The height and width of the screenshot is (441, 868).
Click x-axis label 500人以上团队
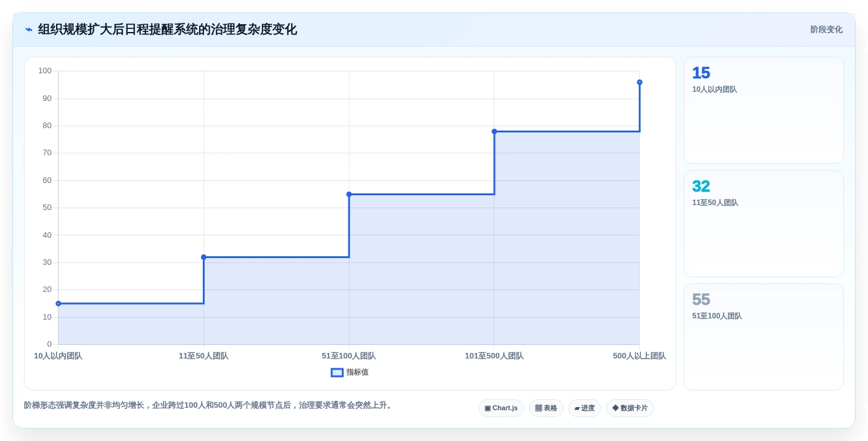(639, 356)
